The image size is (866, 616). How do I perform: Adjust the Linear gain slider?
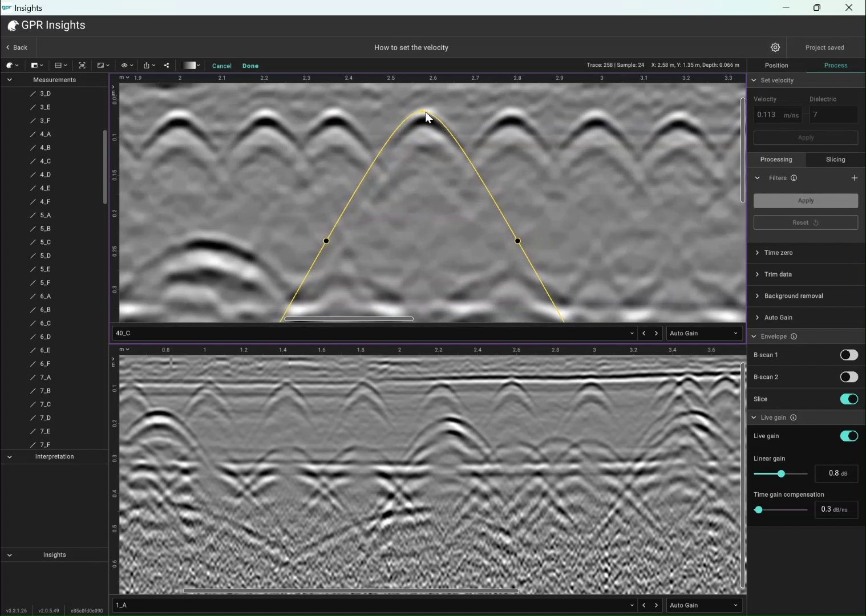click(x=780, y=474)
